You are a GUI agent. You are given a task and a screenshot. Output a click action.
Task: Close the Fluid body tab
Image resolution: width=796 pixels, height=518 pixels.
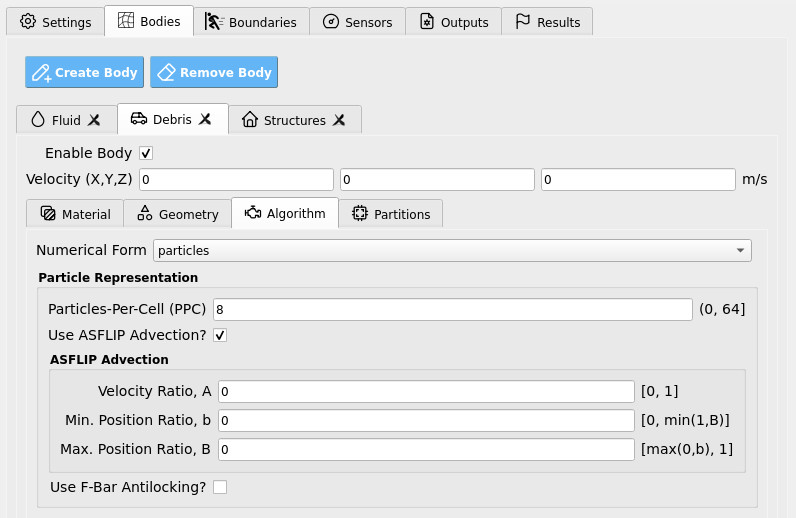94,120
